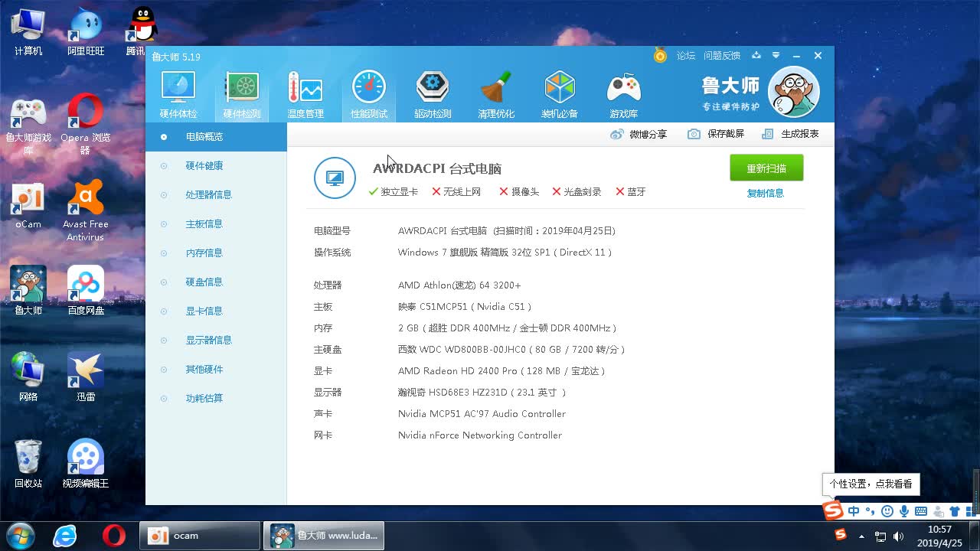Open the Windows Start menu
Screen dimensions: 980x551
pyautogui.click(x=20, y=536)
